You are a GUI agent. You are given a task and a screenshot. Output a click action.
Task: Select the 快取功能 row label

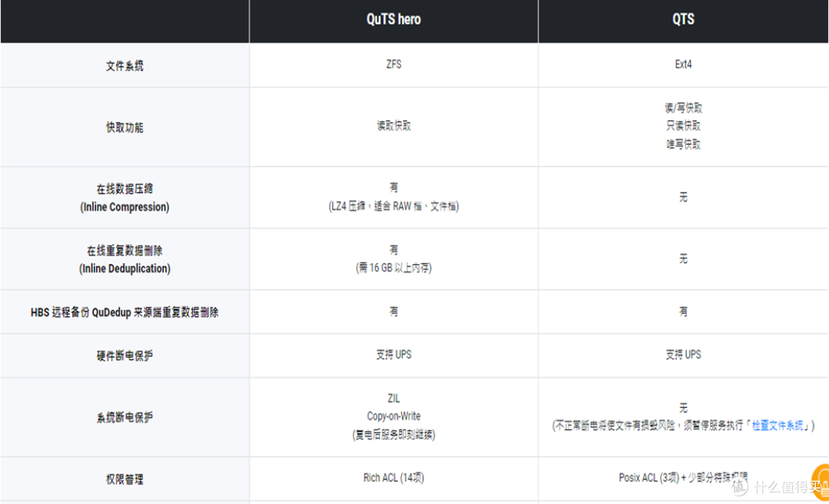pyautogui.click(x=125, y=127)
